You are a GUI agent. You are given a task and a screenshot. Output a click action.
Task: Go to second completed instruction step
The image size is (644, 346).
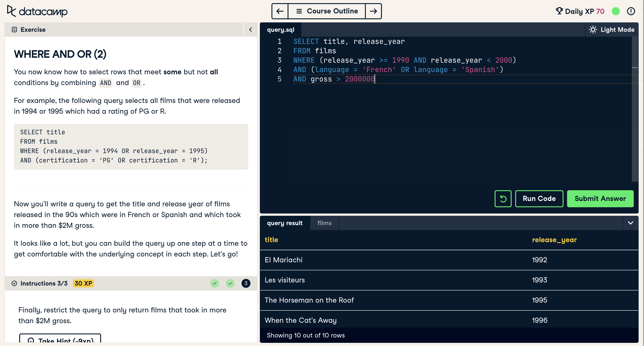point(230,284)
